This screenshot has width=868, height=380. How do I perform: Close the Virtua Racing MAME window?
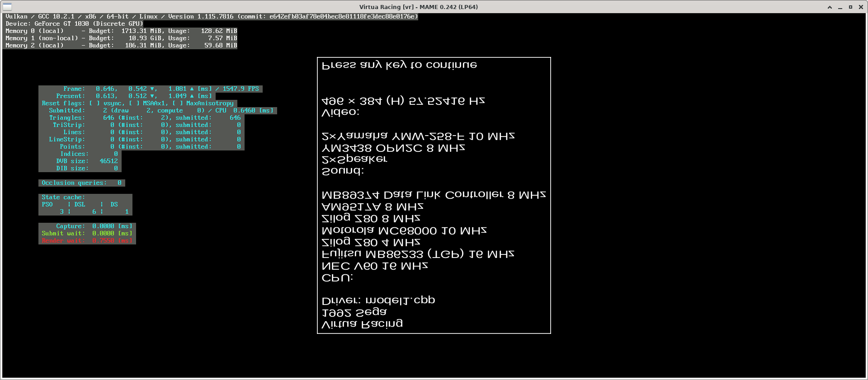click(x=861, y=7)
